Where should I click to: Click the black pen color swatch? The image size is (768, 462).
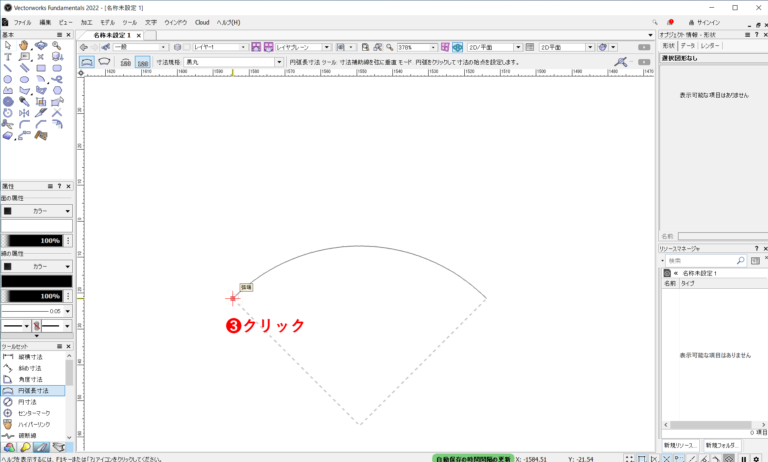click(x=36, y=282)
